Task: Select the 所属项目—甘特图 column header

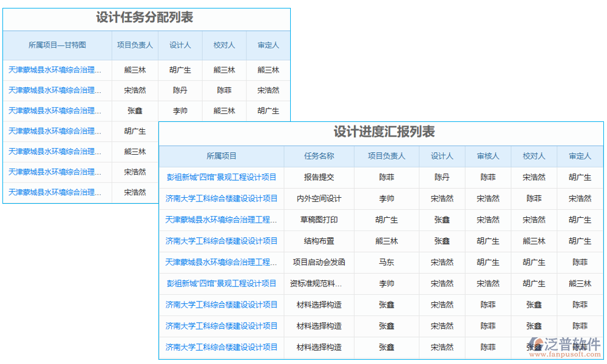Action: [56, 45]
